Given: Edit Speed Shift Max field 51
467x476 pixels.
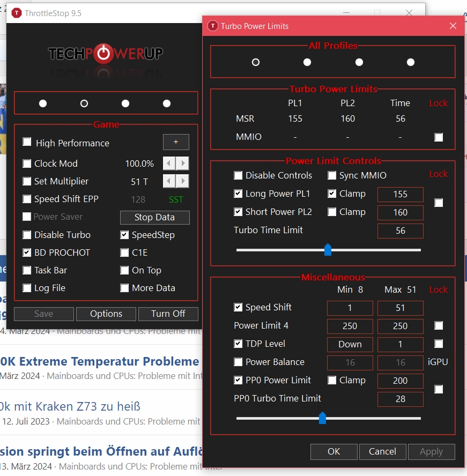Looking at the screenshot, I should tap(400, 308).
